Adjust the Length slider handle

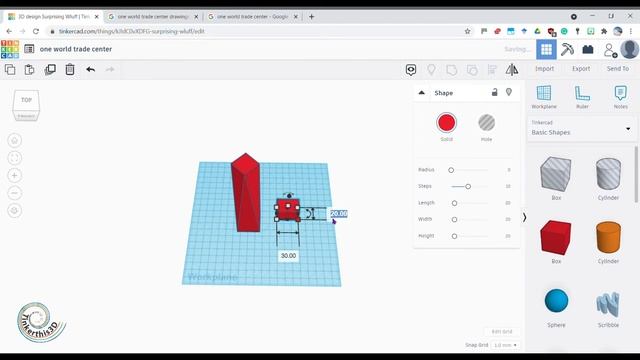click(x=454, y=203)
